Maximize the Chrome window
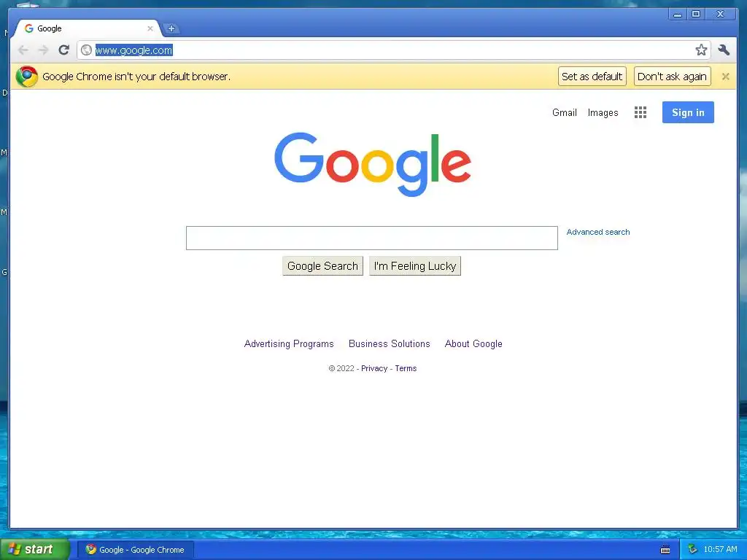This screenshot has height=560, width=747. coord(696,15)
